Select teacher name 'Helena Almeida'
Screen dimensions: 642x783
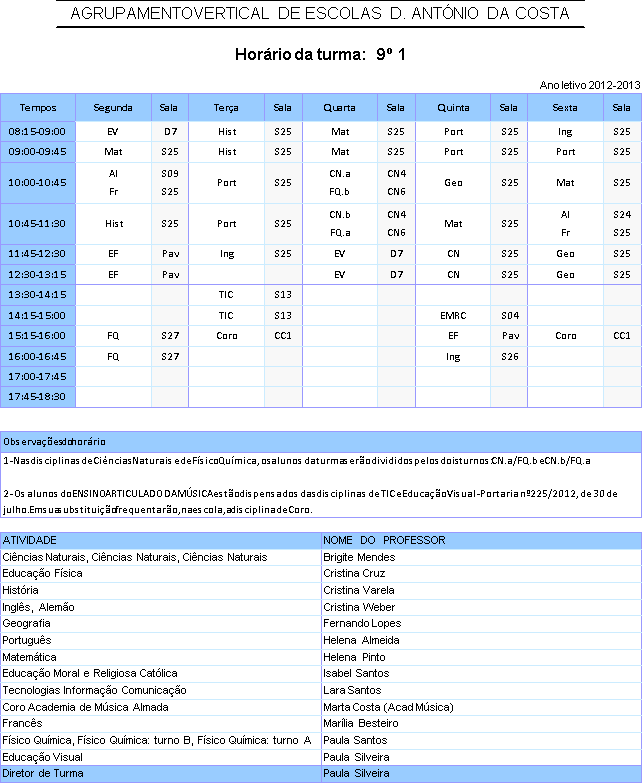361,640
